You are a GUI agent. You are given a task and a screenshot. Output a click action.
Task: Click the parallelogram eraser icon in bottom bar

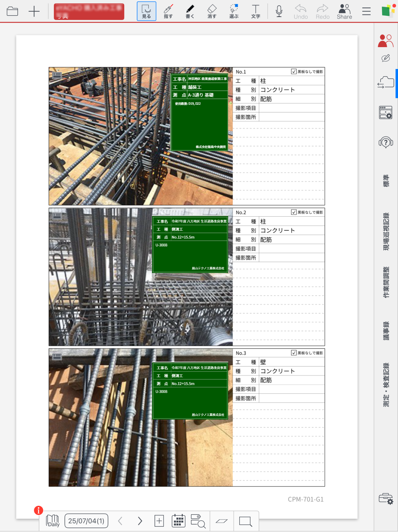pos(222,521)
